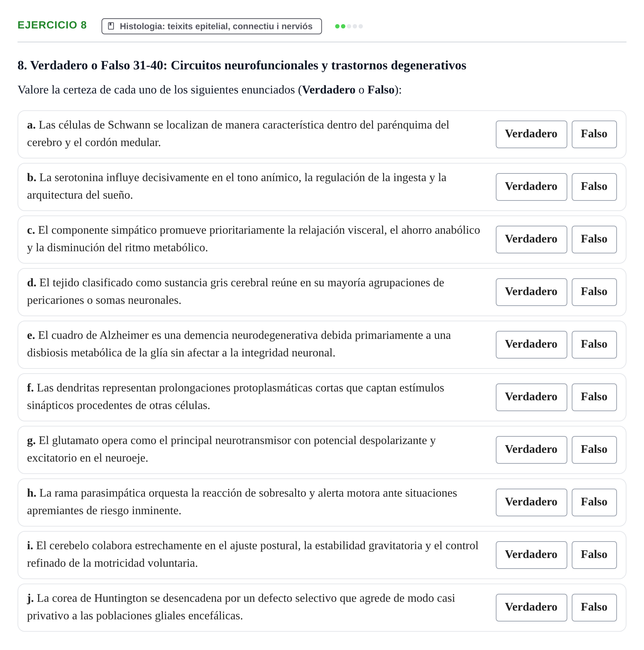
Task: Answer Verdadero for sustancia gris statement d
Action: coord(531,292)
